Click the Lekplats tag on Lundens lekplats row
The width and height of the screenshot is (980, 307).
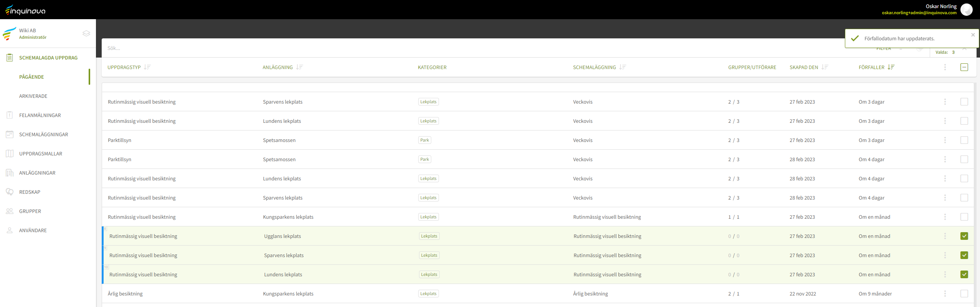(428, 121)
